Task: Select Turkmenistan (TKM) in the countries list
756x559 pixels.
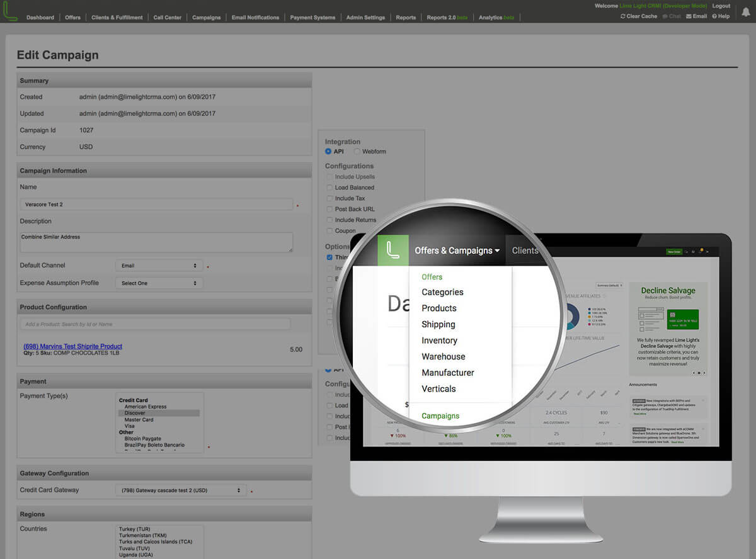Action: click(143, 535)
